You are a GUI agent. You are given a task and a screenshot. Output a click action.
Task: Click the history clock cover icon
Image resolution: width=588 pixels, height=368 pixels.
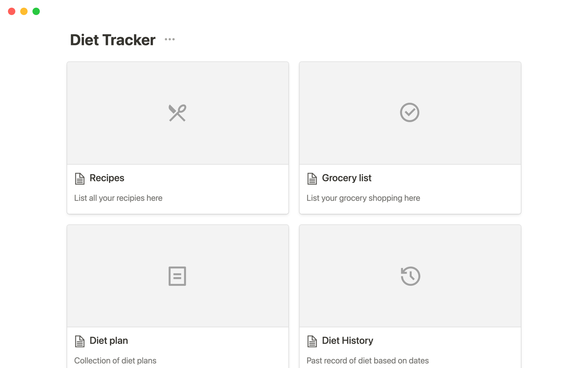[410, 276]
